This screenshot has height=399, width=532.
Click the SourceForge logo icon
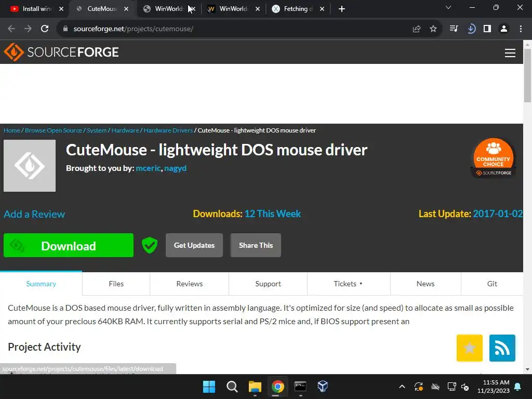(14, 52)
